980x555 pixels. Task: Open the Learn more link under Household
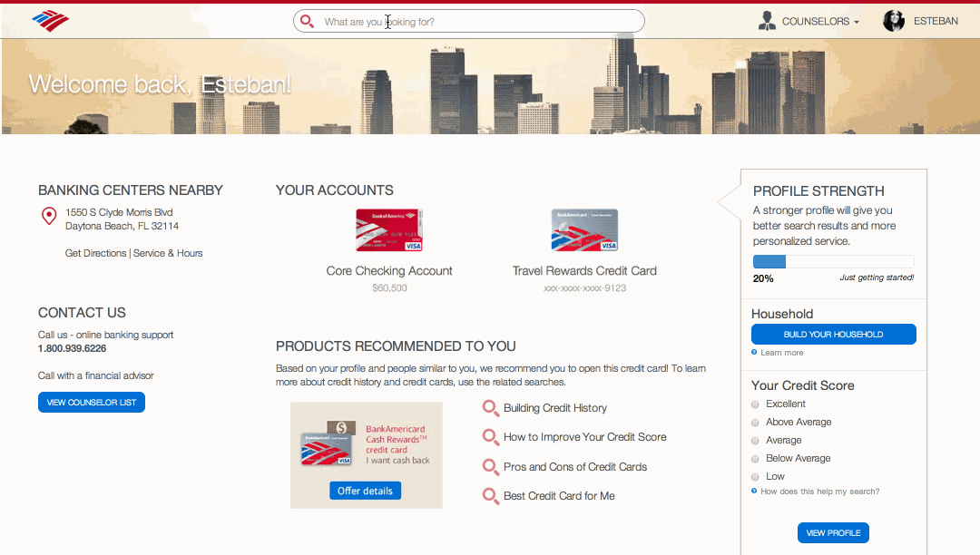coord(782,353)
